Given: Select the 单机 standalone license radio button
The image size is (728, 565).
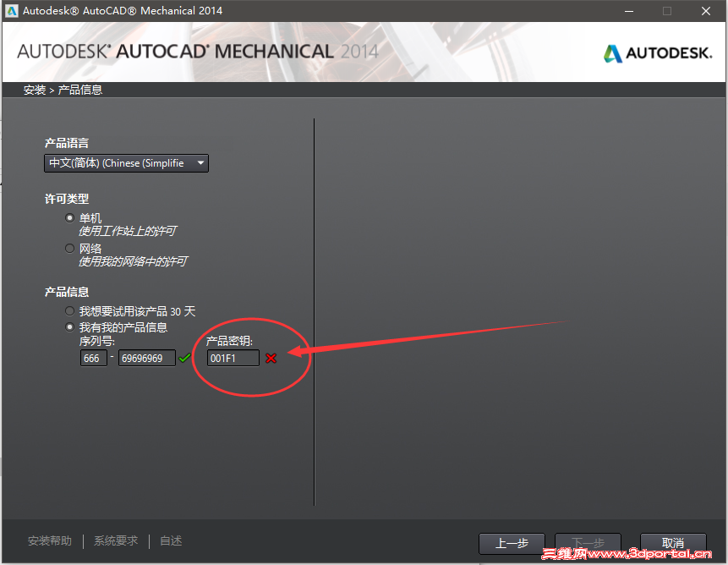Looking at the screenshot, I should pyautogui.click(x=69, y=217).
